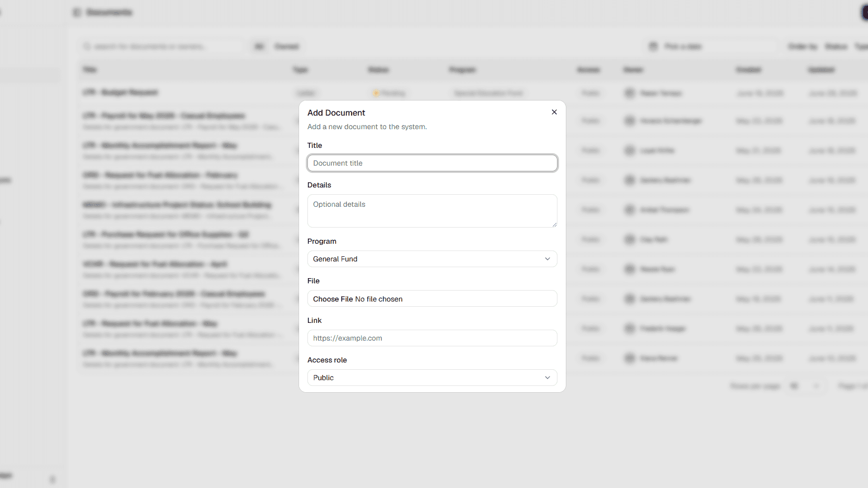Open the Program dropdown showing General Fund
Screen dimensions: 868x488
432,259
